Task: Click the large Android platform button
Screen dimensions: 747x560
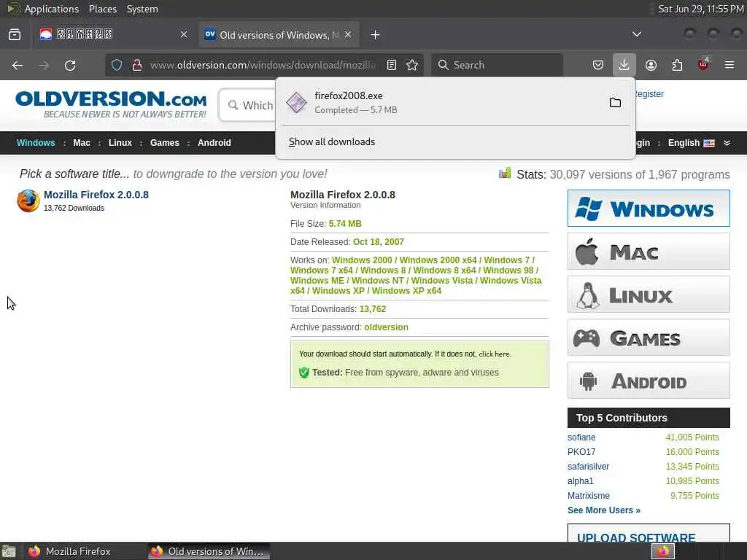Action: click(649, 381)
